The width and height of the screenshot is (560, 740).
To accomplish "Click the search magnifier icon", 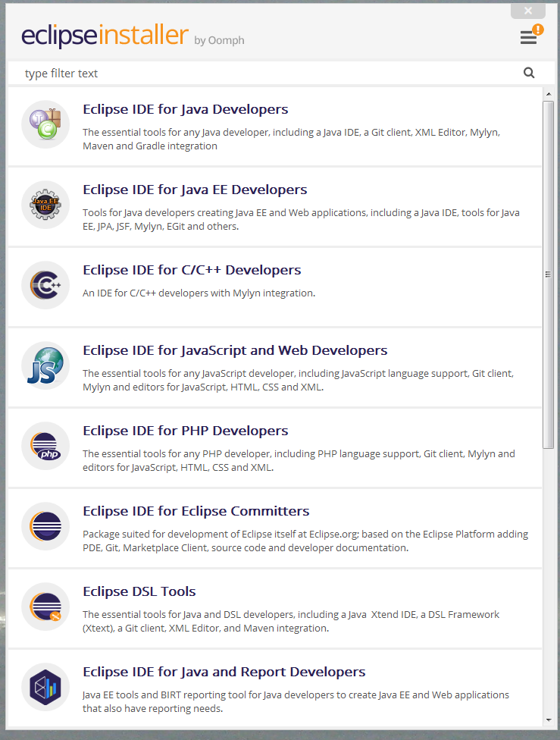I will [529, 73].
